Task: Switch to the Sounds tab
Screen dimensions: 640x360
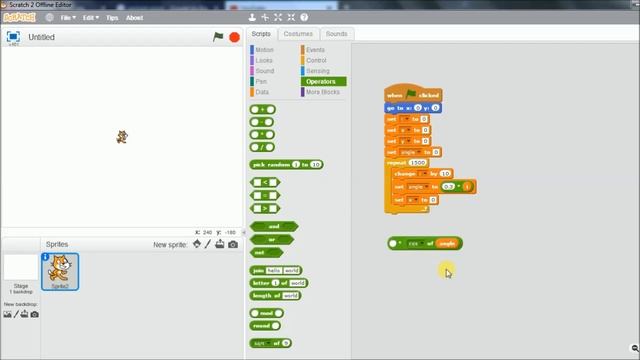Action: 337,34
